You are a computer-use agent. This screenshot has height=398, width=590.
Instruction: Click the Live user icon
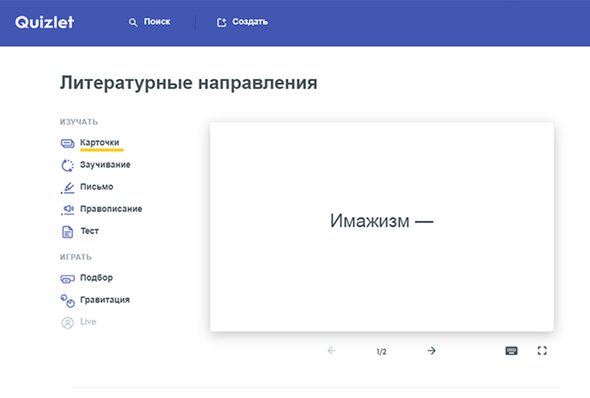68,323
